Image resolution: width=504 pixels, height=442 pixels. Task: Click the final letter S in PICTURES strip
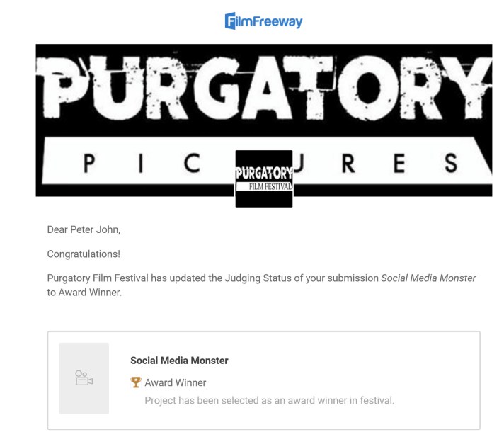451,164
